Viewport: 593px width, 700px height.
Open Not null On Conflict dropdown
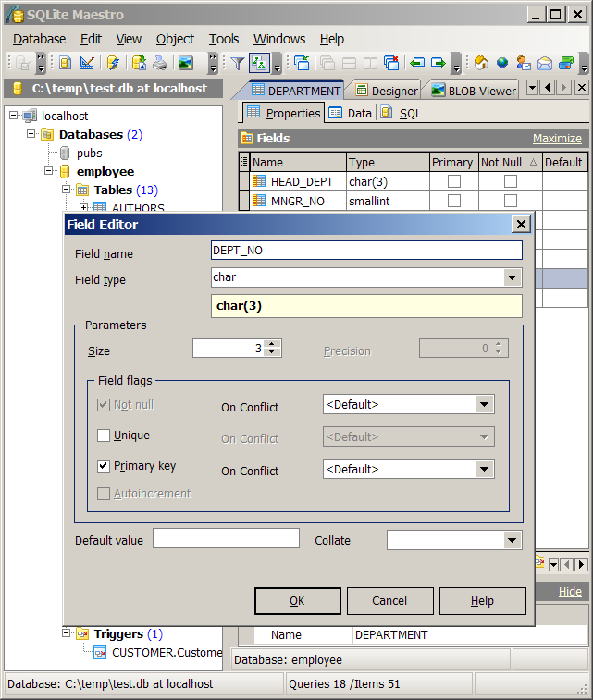[485, 405]
